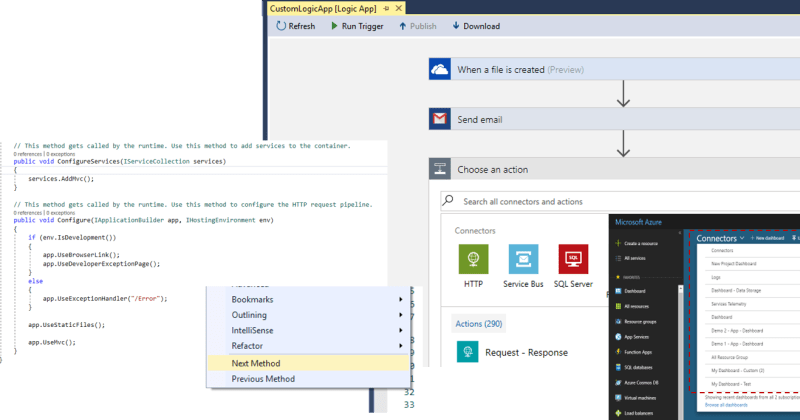Viewport: 800px width, 420px height.
Task: Choose Previous Method from context menu
Action: (x=263, y=379)
